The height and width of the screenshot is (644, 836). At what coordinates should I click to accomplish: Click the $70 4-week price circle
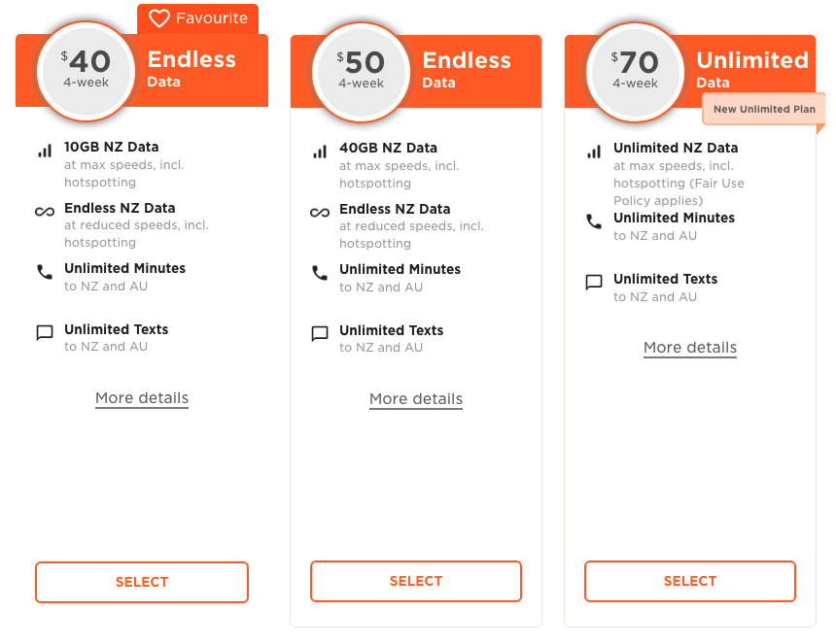(x=635, y=70)
